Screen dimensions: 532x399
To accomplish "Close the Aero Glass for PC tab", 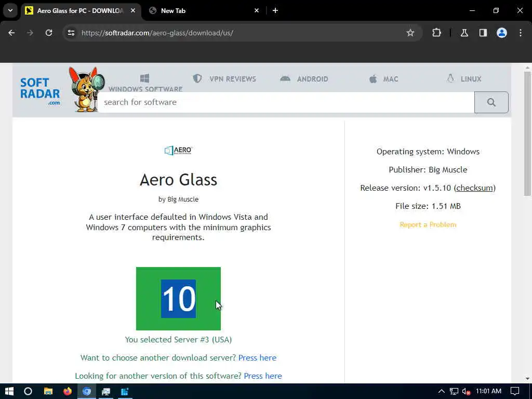I will point(133,10).
